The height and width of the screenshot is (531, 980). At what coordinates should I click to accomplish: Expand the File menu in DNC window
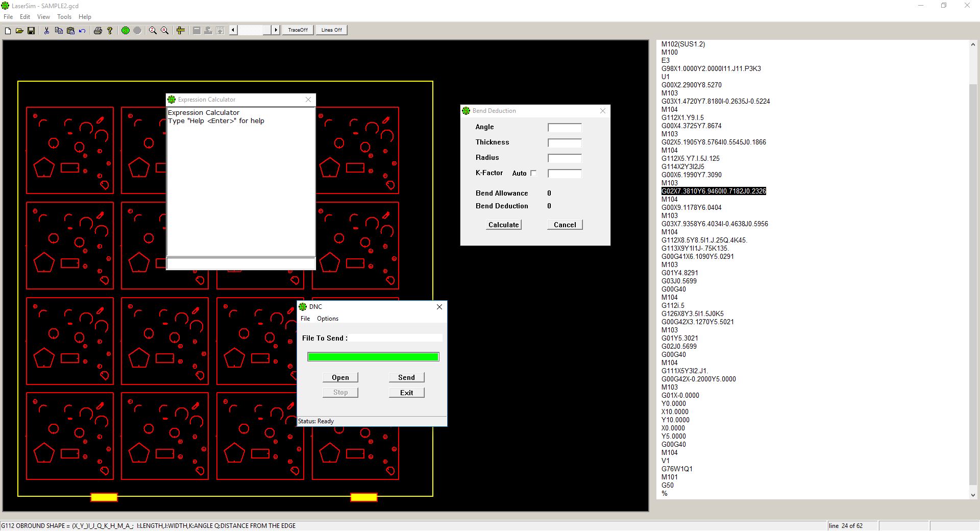tap(305, 319)
